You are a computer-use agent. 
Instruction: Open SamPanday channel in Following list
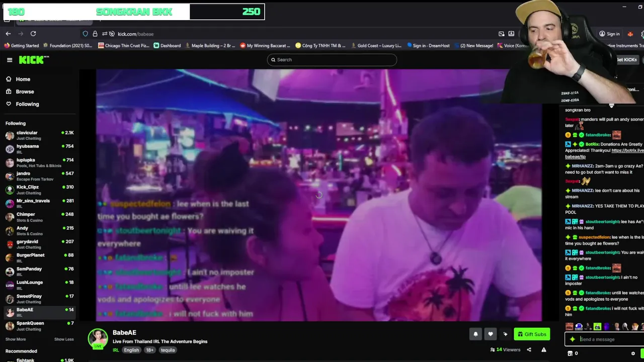39,271
